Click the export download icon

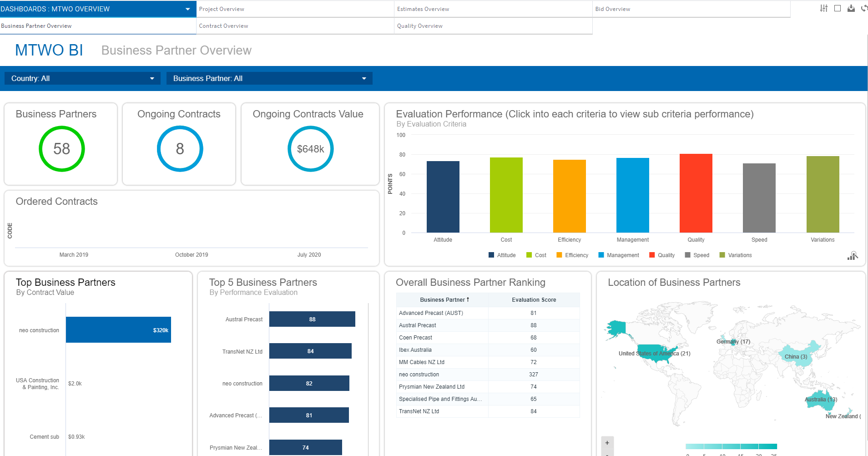click(851, 8)
